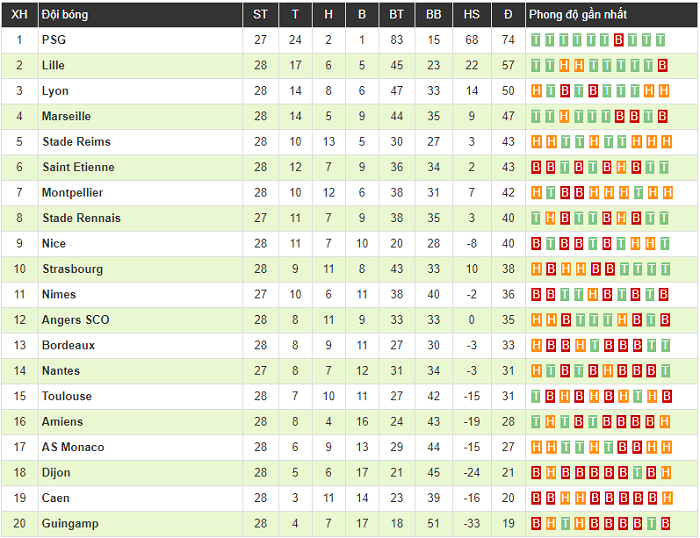This screenshot has height=538, width=700.
Task: Open the Stade Rennais team page
Action: [81, 218]
